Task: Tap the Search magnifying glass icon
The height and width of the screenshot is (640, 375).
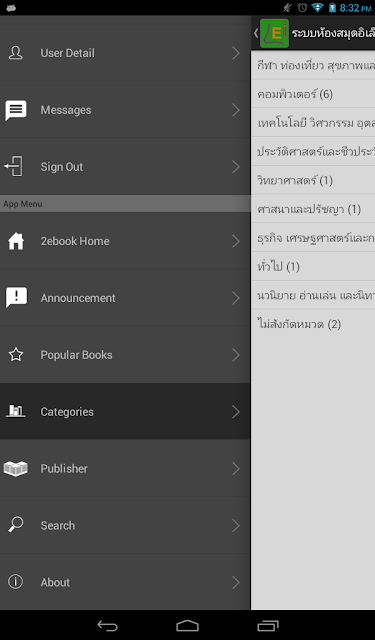Action: [x=16, y=525]
